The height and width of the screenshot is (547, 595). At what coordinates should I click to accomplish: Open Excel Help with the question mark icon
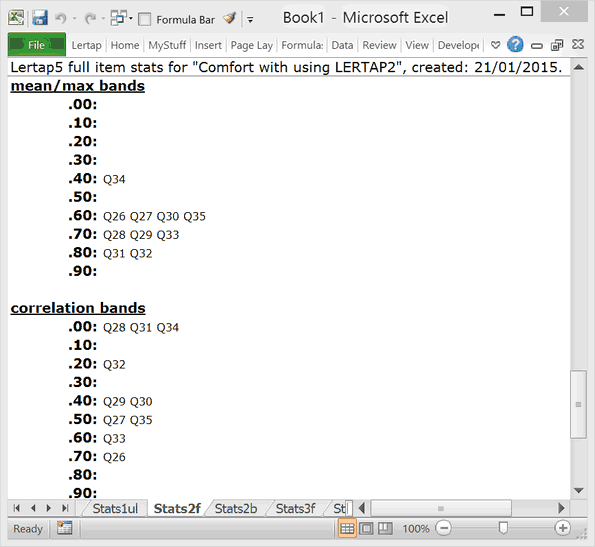pos(515,45)
